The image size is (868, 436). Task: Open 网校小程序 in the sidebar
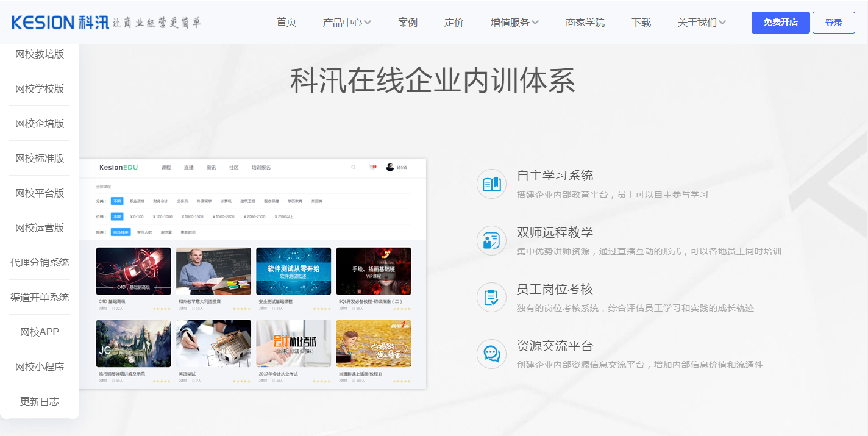tap(40, 367)
